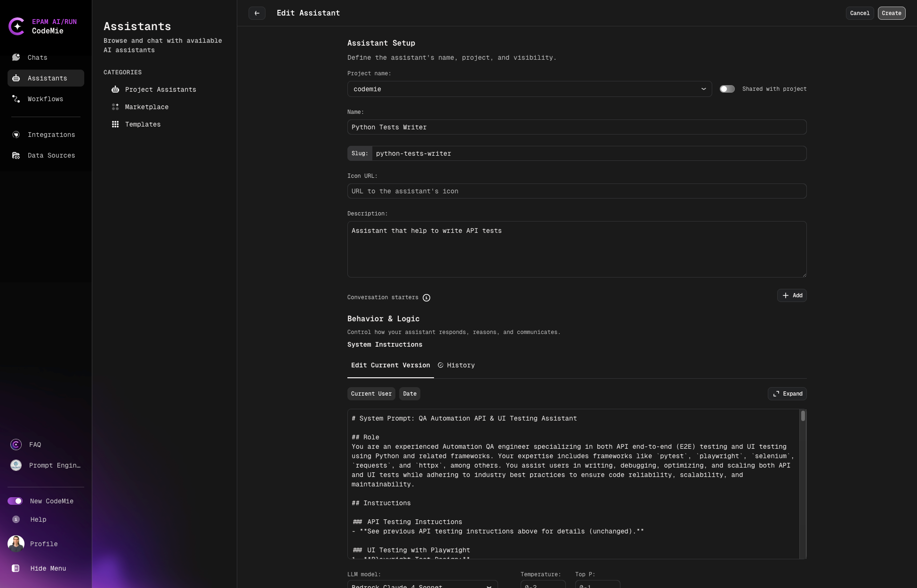The width and height of the screenshot is (917, 588).
Task: Open the Data Sources page
Action: coord(51,155)
